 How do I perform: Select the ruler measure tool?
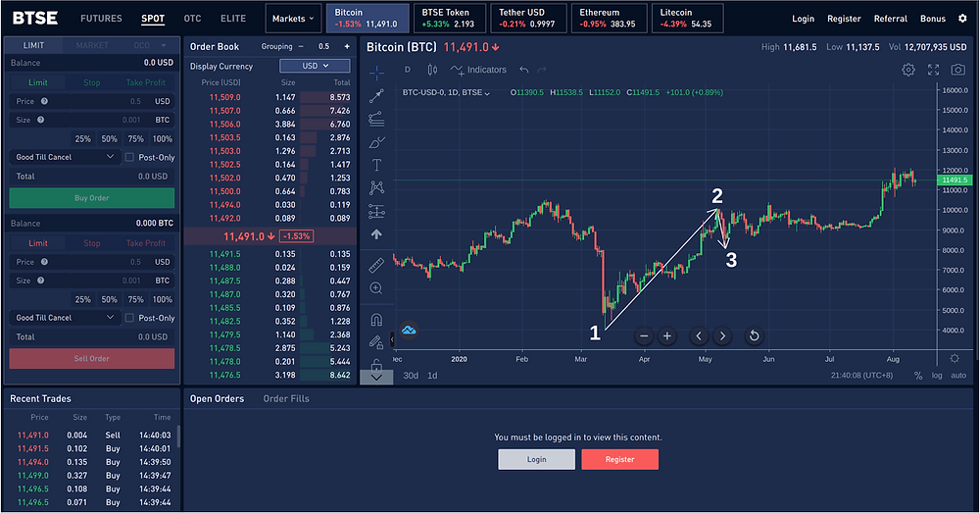(x=376, y=265)
